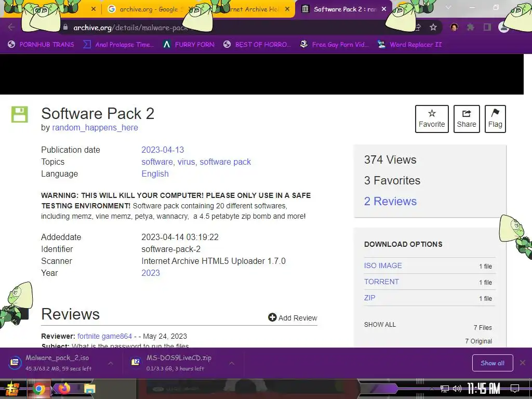
Task: Open the tab search chevron
Action: [x=448, y=7]
